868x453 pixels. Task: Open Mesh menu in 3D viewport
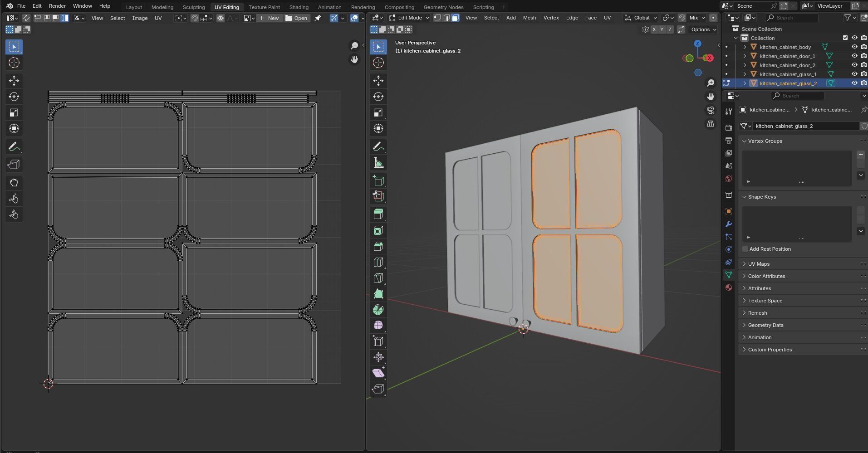529,18
